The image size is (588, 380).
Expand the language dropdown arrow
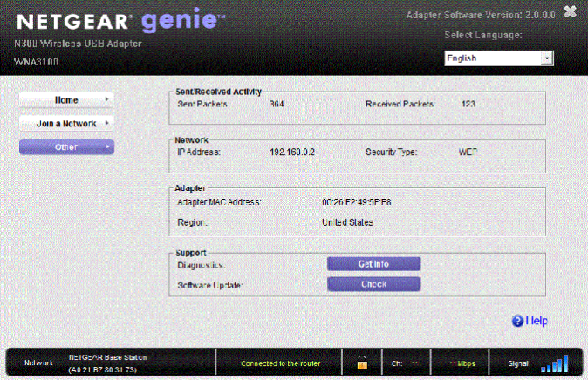pos(547,58)
